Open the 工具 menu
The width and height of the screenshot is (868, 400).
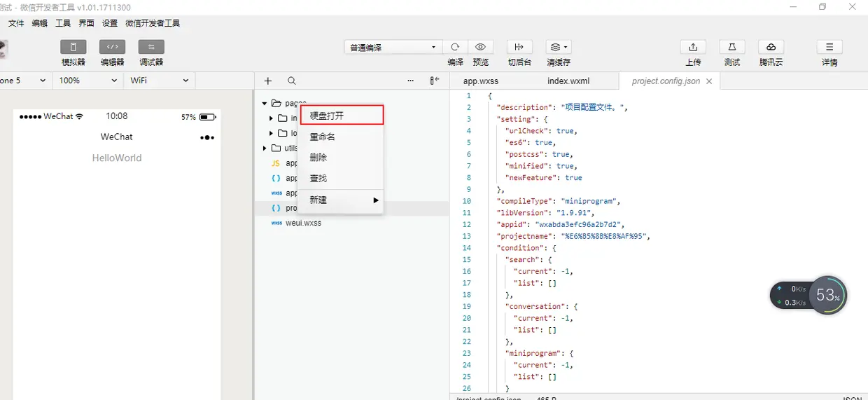click(x=63, y=23)
